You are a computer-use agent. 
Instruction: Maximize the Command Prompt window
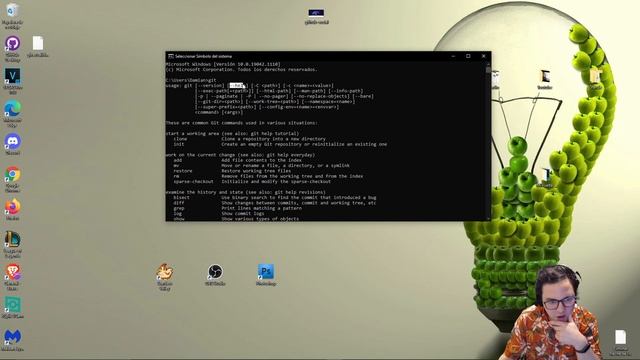point(468,56)
